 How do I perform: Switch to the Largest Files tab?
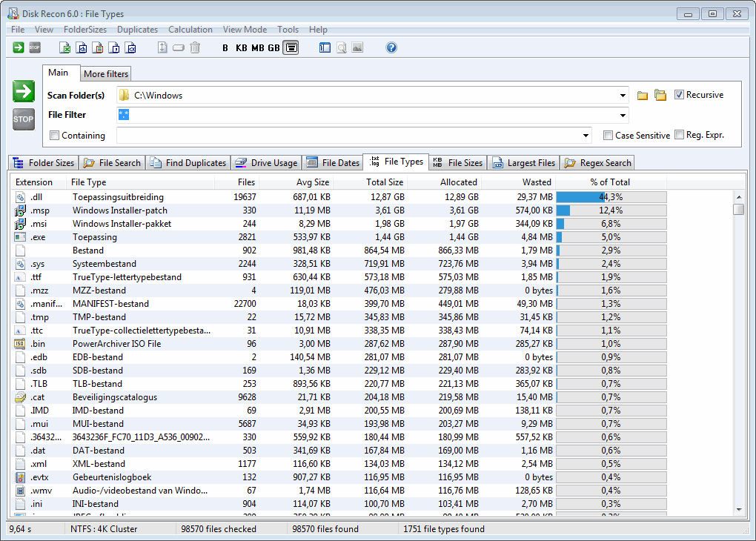523,163
